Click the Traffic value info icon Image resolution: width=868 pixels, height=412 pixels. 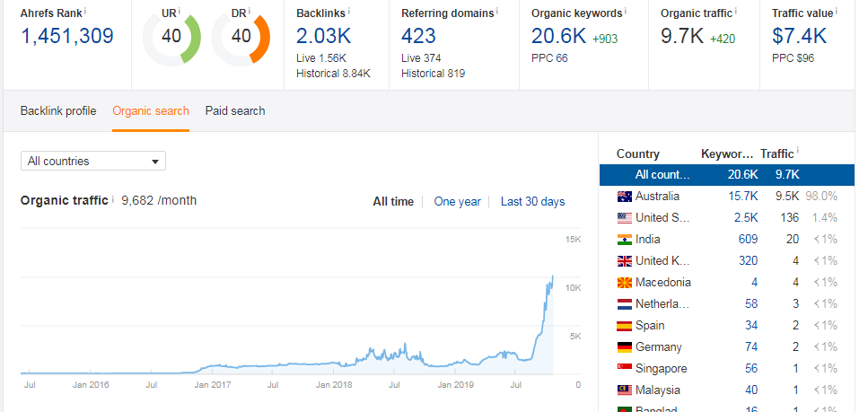coord(836,9)
